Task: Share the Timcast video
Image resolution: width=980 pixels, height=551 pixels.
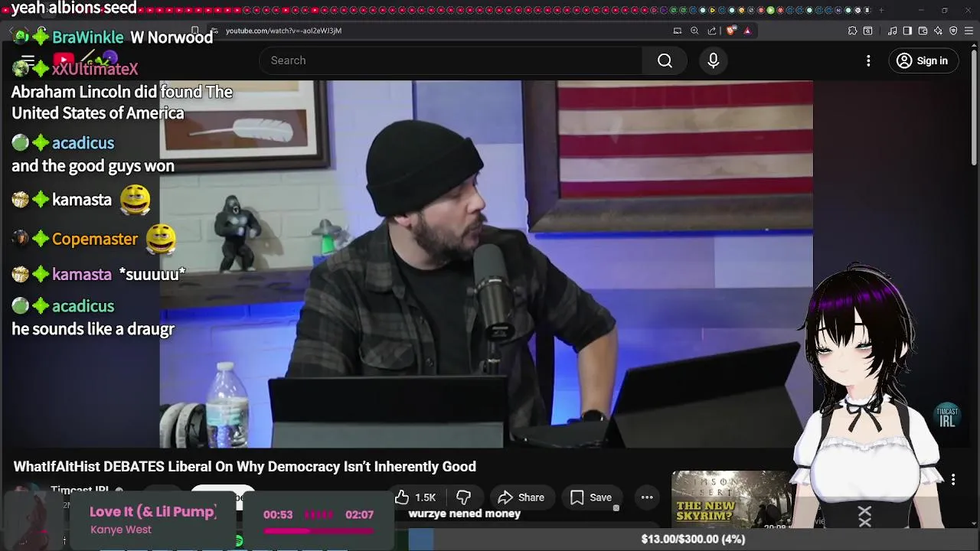Action: pyautogui.click(x=521, y=497)
